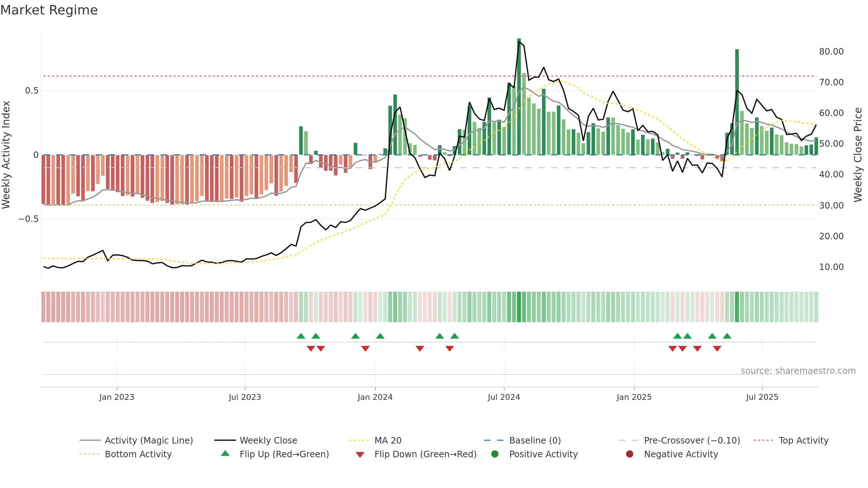
Task: Click the first green flip-up marker near Sep 2023
Action: [301, 336]
